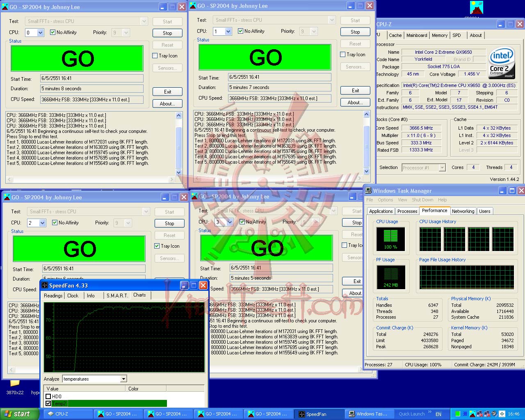Open the title bar icon of the CPU 1 SP2004 window
This screenshot has height=420, width=525.
193,6
